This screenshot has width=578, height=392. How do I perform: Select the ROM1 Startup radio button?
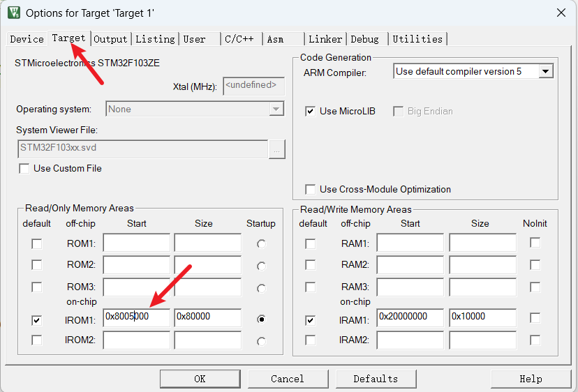point(261,243)
